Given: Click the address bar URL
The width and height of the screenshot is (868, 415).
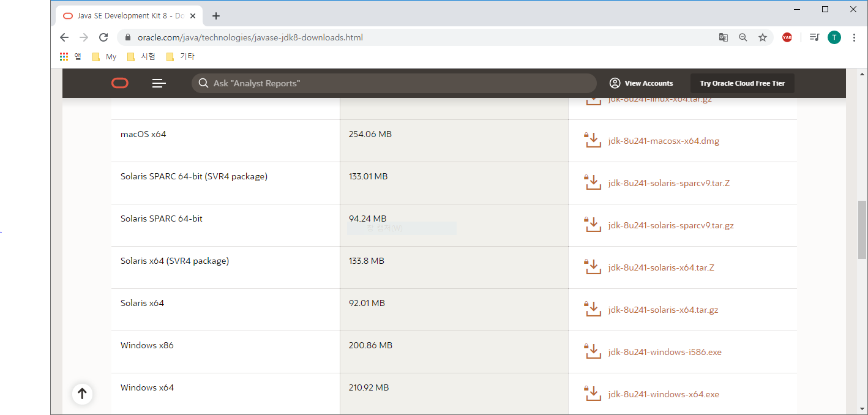Looking at the screenshot, I should pos(250,37).
